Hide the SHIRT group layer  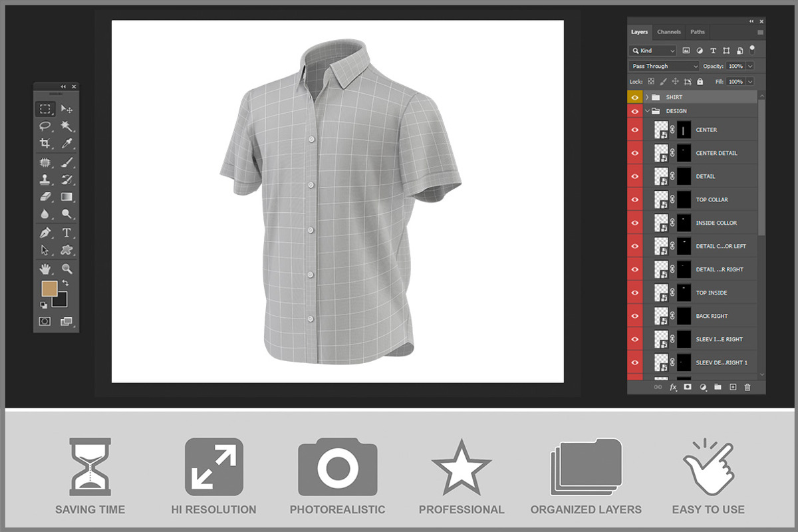pyautogui.click(x=634, y=97)
